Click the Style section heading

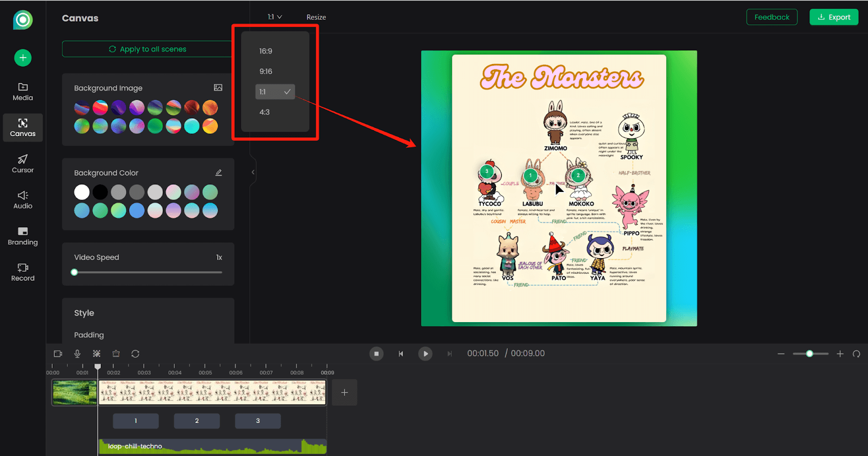(x=84, y=313)
